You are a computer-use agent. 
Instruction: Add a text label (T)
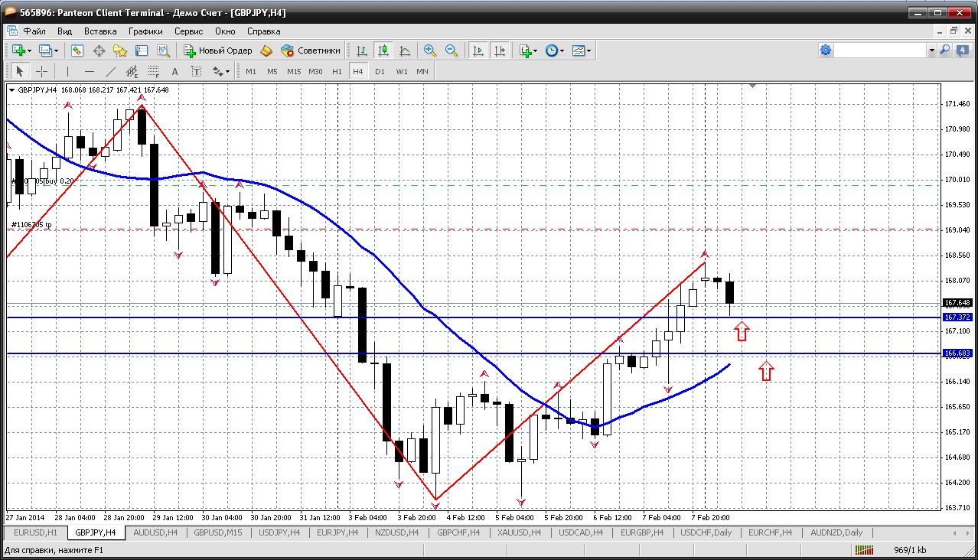point(196,71)
